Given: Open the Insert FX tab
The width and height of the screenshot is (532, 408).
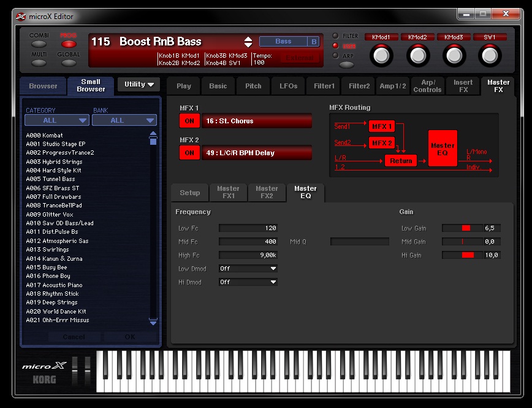Looking at the screenshot, I should (463, 86).
